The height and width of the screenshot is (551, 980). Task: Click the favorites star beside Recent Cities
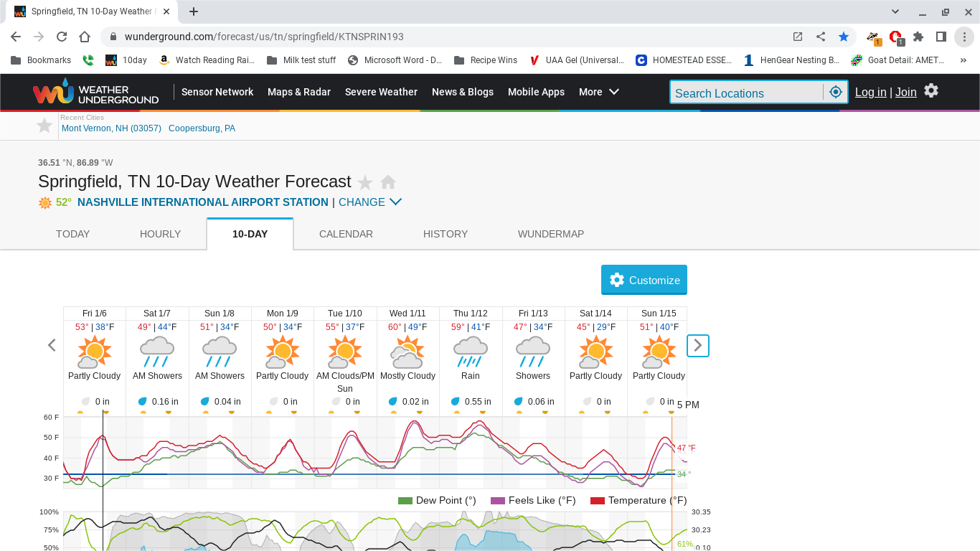pyautogui.click(x=44, y=126)
